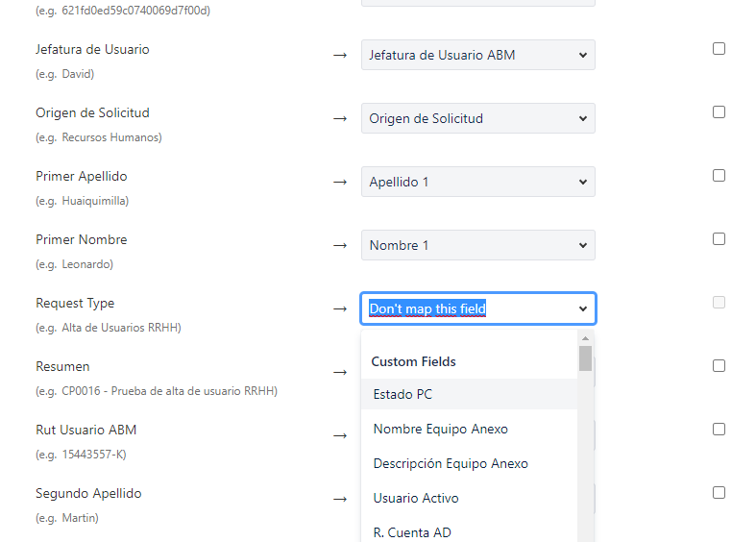The image size is (756, 542).
Task: Tick checkbox for Rut Usuario ABM row
Action: [x=719, y=430]
